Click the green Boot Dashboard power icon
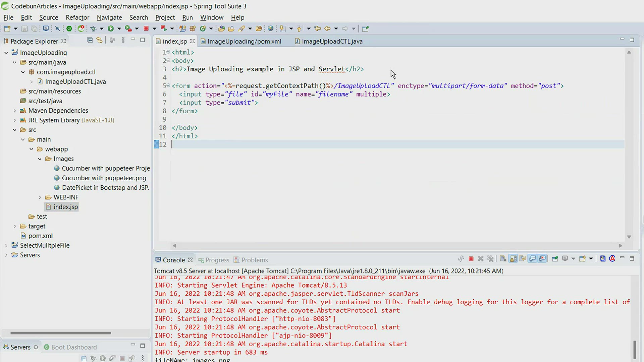 [69, 29]
